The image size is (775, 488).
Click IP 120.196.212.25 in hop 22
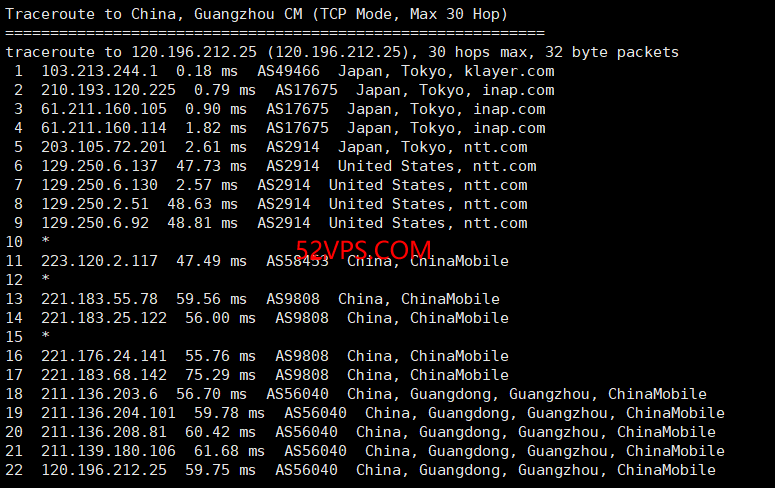[104, 470]
